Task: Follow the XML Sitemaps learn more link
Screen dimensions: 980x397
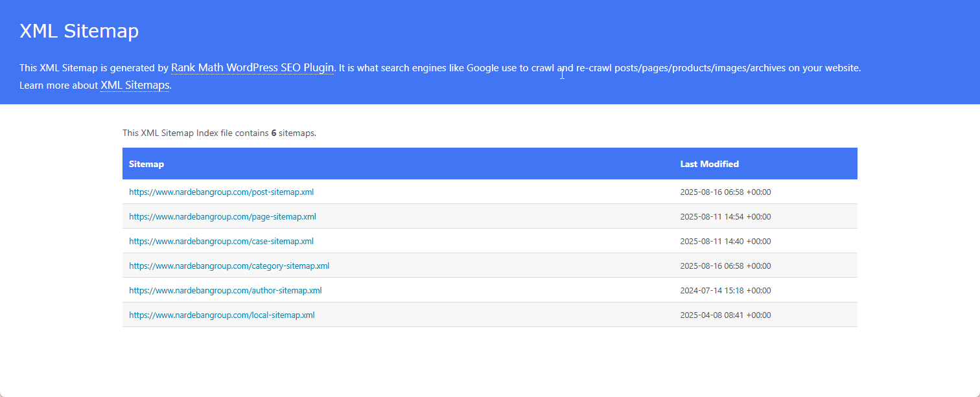Action: (x=135, y=85)
